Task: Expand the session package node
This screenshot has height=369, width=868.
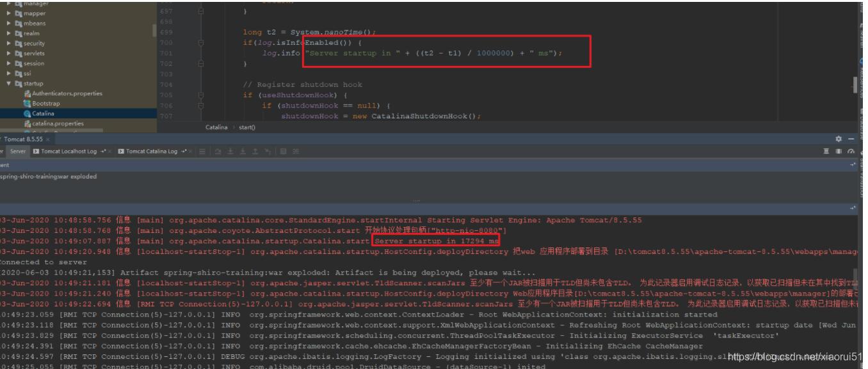Action: [9, 63]
